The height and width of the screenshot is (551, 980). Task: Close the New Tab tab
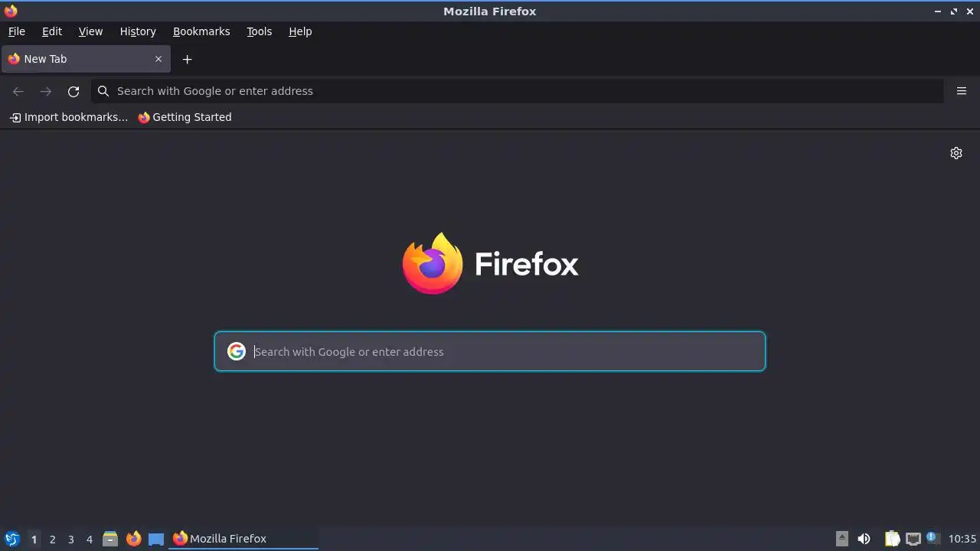coord(158,59)
